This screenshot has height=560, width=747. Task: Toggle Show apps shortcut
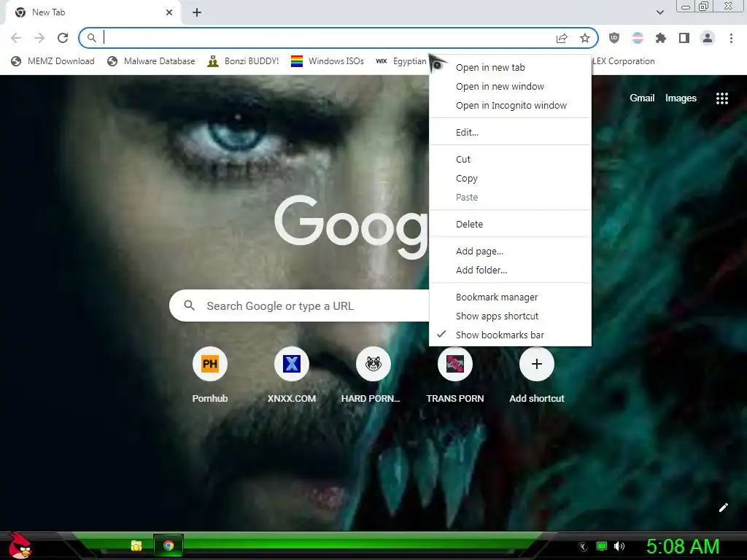pyautogui.click(x=510, y=316)
